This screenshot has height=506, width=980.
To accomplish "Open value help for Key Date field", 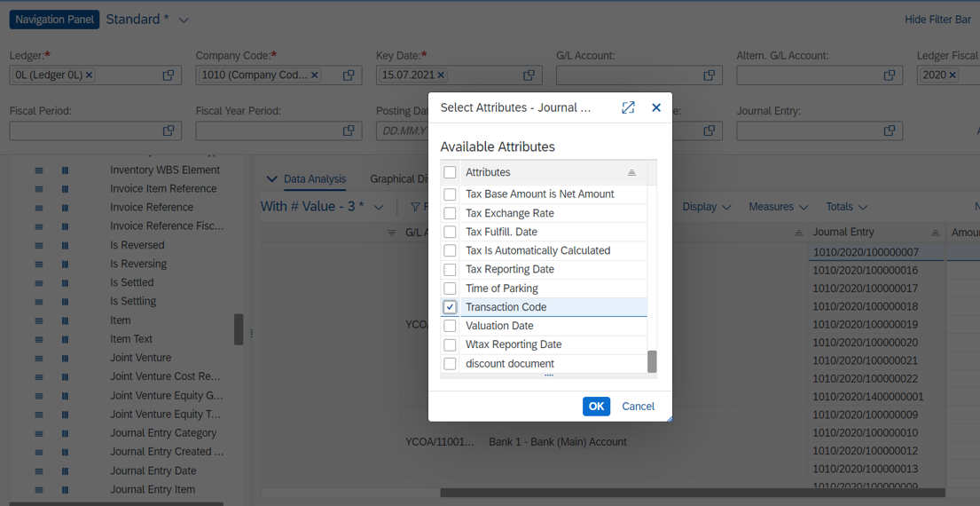I will 529,75.
